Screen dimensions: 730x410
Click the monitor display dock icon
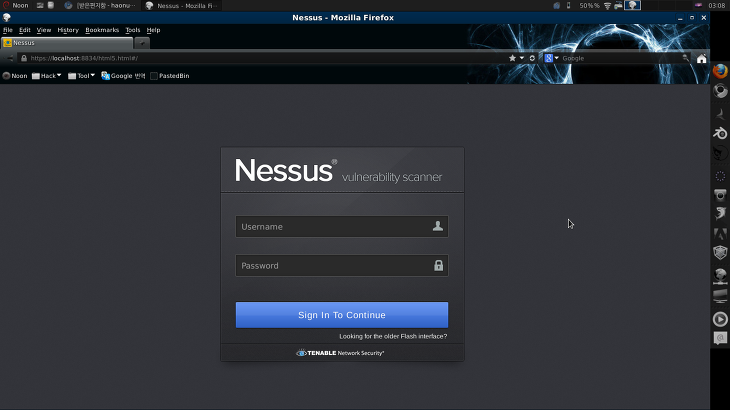pos(720,296)
